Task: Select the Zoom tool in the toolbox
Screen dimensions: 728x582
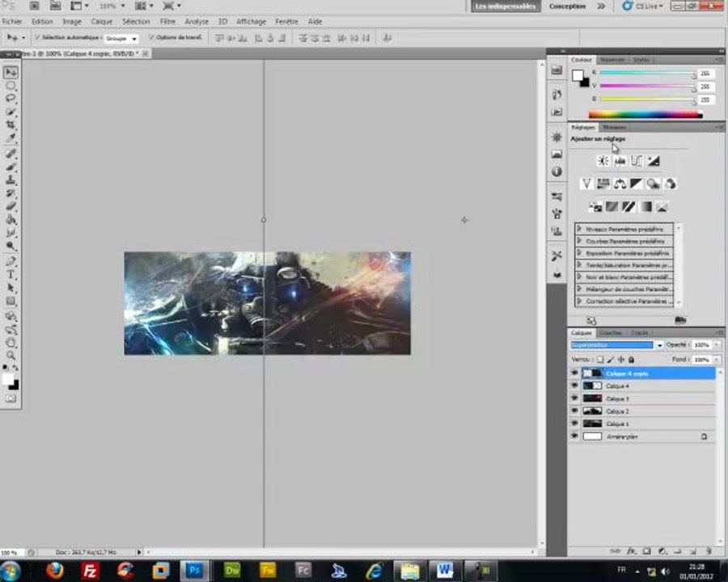Action: [11, 356]
